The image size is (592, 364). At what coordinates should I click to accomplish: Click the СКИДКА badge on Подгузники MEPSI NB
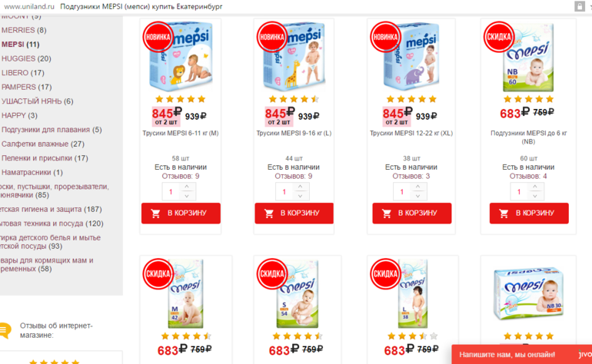click(x=499, y=37)
